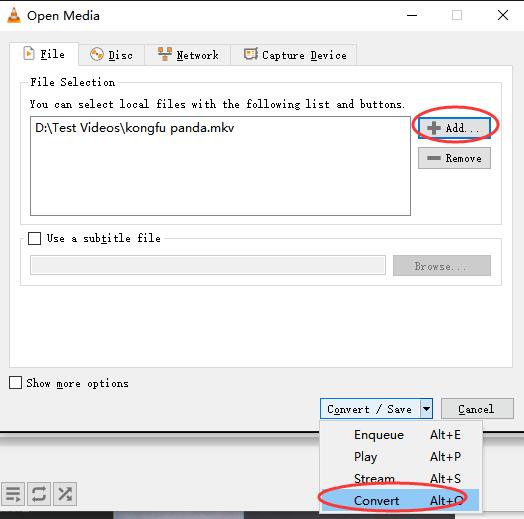
Task: Expand the Convert / Save dropdown arrow
Action: (x=426, y=409)
